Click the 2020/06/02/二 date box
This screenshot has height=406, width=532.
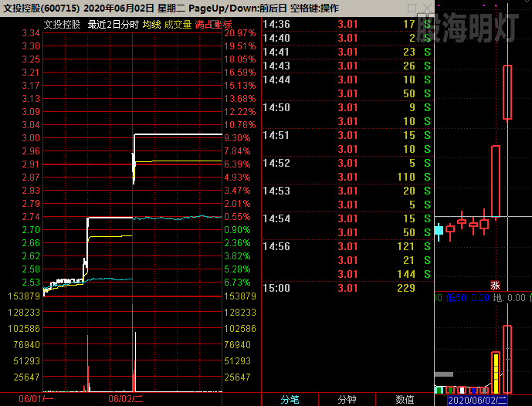point(477,401)
